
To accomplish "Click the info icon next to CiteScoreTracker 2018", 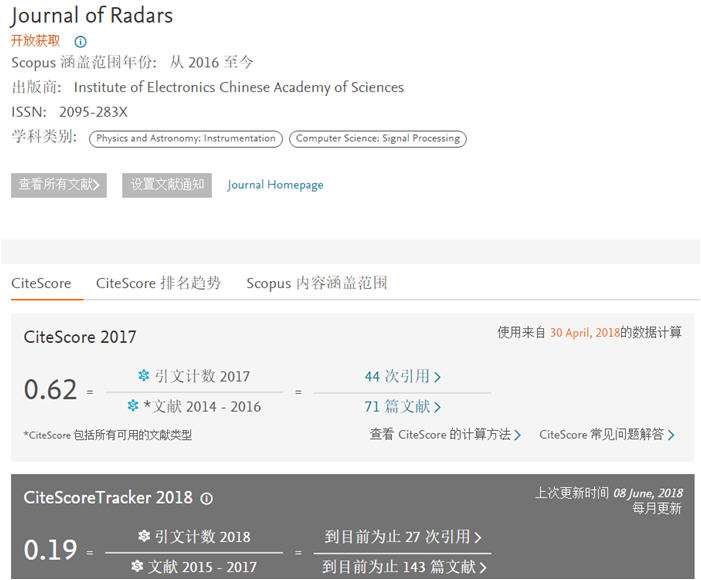I will pos(207,498).
